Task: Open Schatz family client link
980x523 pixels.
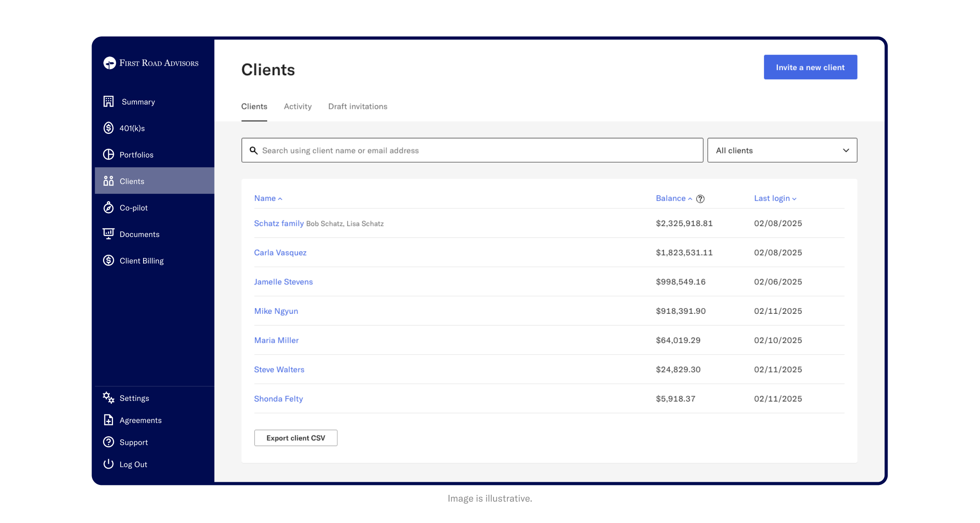Action: [279, 223]
